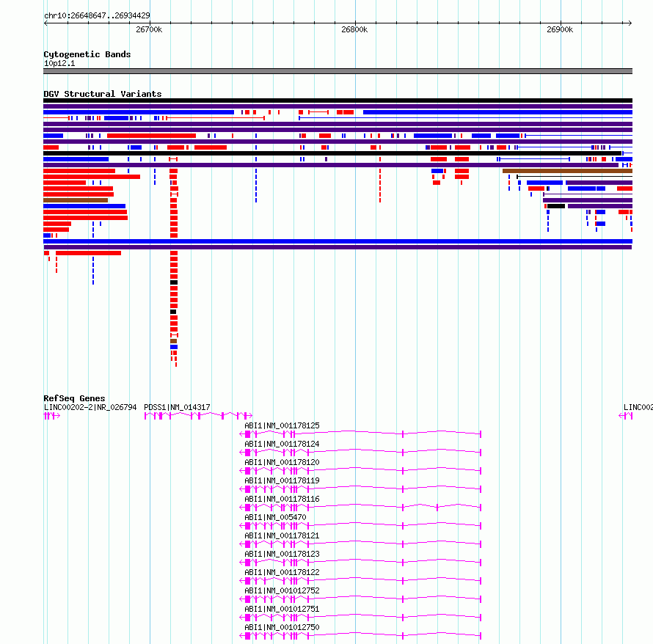Click the 10p12.1 band label
653x644 pixels.
coord(59,63)
